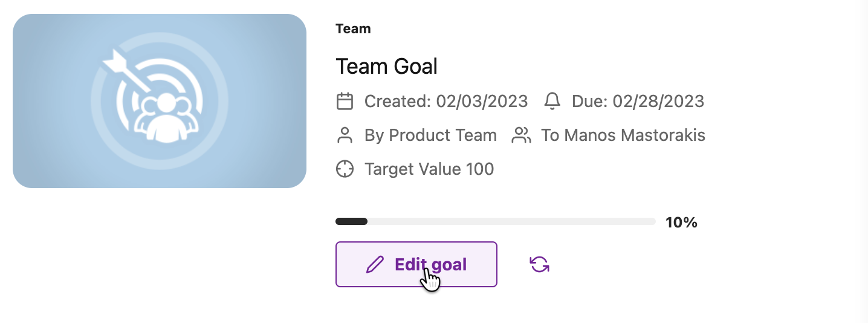Click the To Manos Mastorakis text
This screenshot has width=868, height=323.
pyautogui.click(x=623, y=135)
